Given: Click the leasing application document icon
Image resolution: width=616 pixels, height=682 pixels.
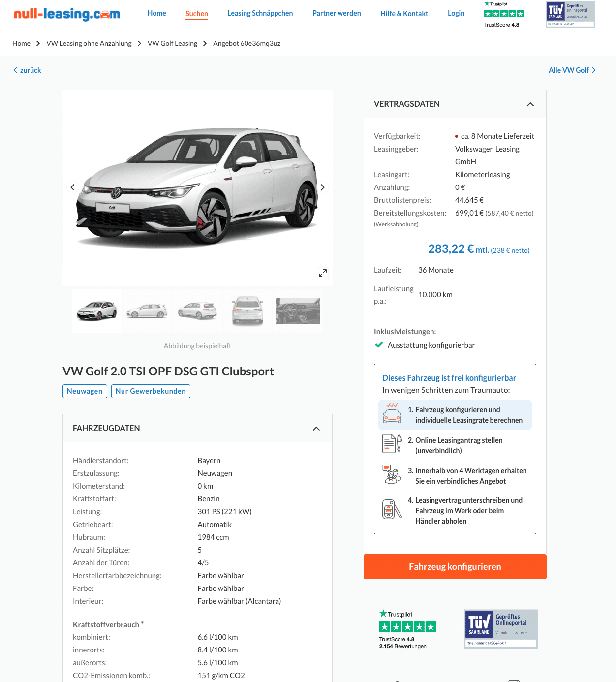Looking at the screenshot, I should pyautogui.click(x=392, y=444).
